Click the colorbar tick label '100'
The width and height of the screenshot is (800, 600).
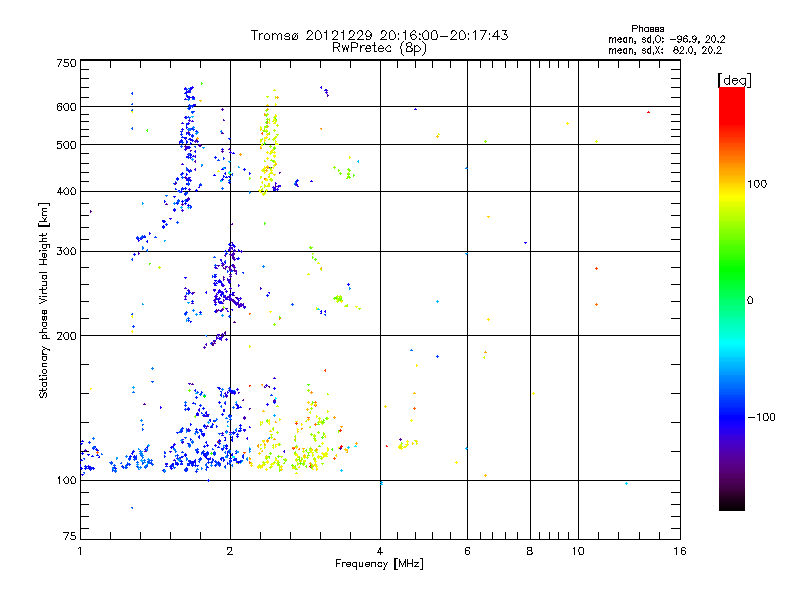click(757, 184)
